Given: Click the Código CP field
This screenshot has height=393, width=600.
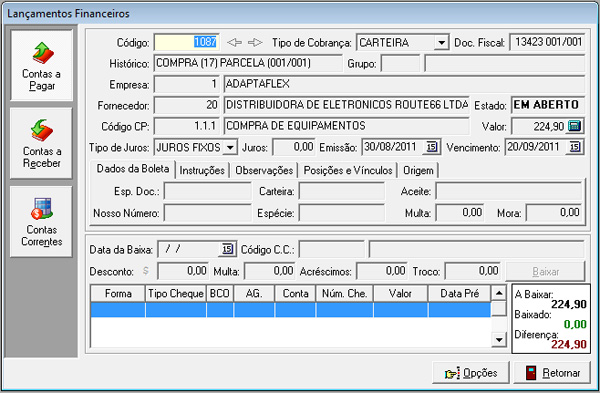Looking at the screenshot, I should click(x=187, y=126).
